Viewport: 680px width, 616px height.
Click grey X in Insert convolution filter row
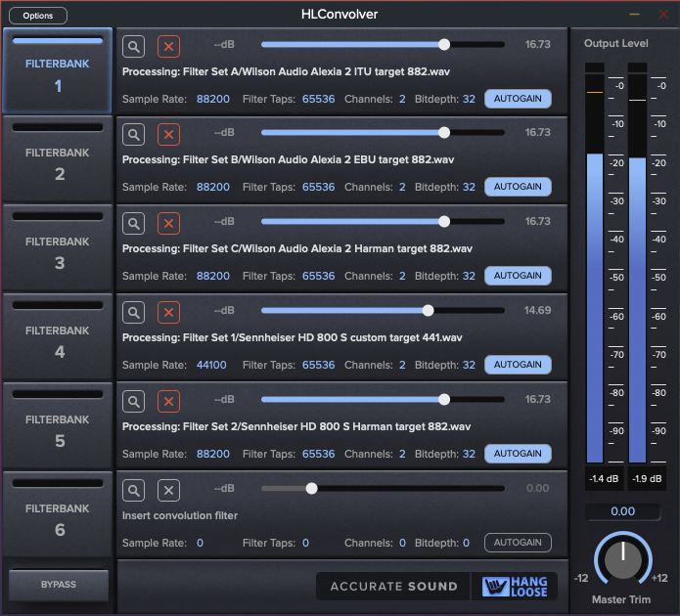[x=168, y=490]
